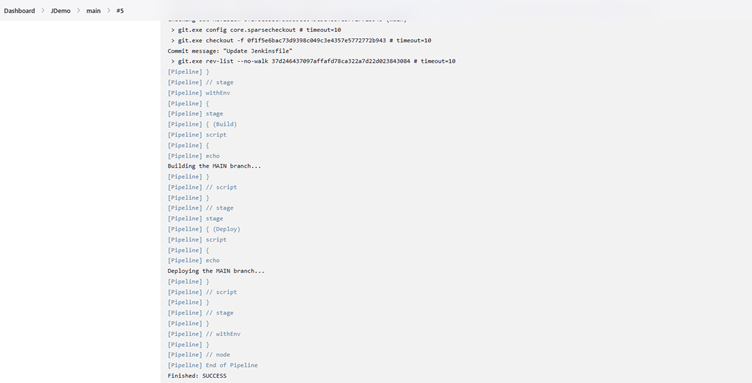Click the 'git.exe checkout -f' log line
Image resolution: width=752 pixels, height=383 pixels.
301,40
